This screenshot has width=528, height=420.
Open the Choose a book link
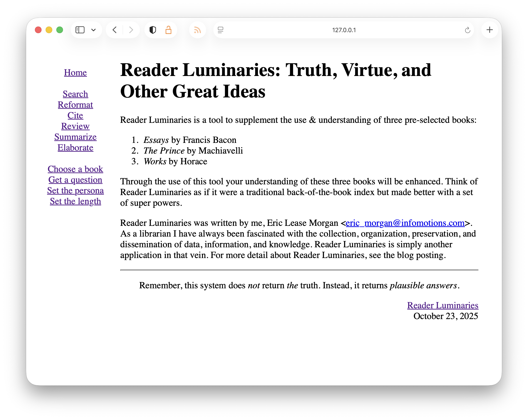point(75,169)
